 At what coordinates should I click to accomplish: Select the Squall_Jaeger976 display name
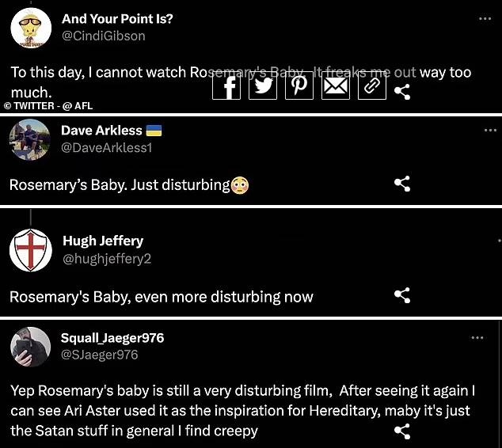pos(112,338)
